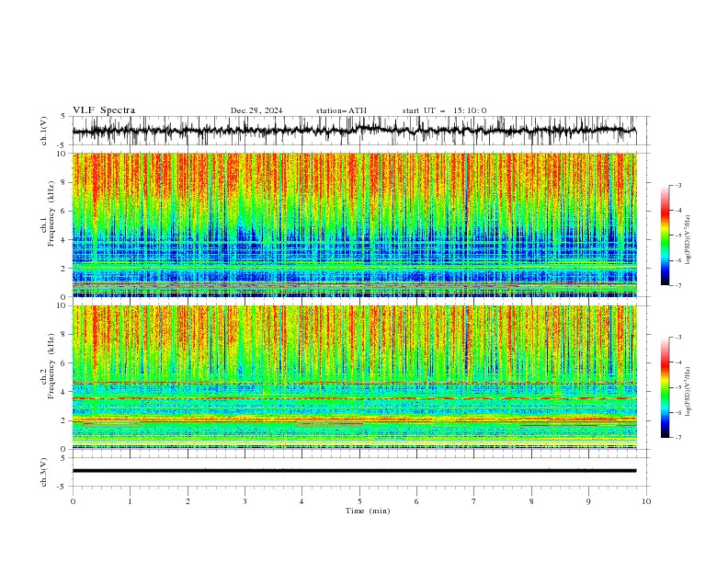Screen dimensions: 728x563
Task: Click the time axis tick label "10" at the axis end
Action: [x=646, y=501]
